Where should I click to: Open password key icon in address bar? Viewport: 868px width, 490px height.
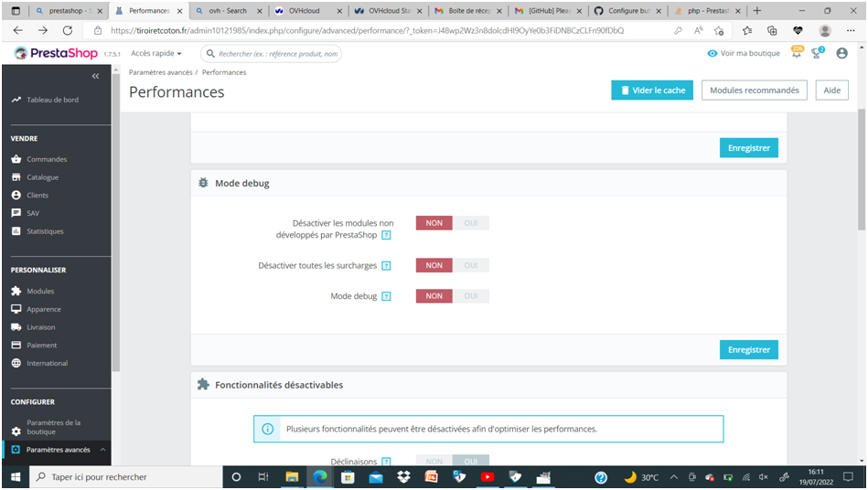coord(678,30)
